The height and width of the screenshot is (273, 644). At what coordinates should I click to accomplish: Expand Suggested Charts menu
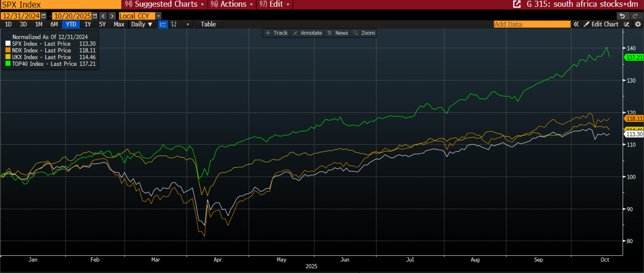[x=164, y=4]
